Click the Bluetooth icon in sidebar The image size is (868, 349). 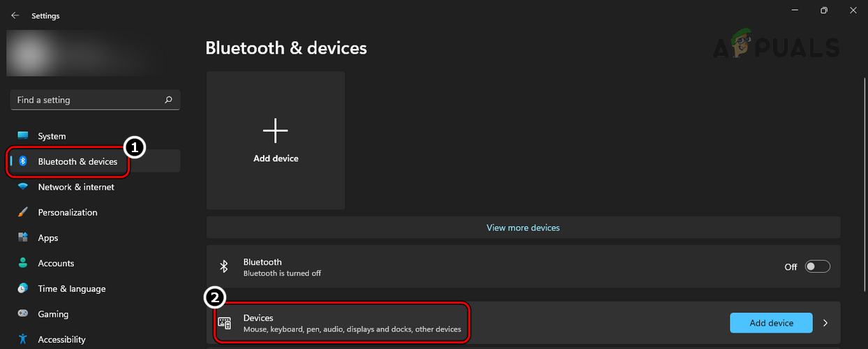pos(23,161)
